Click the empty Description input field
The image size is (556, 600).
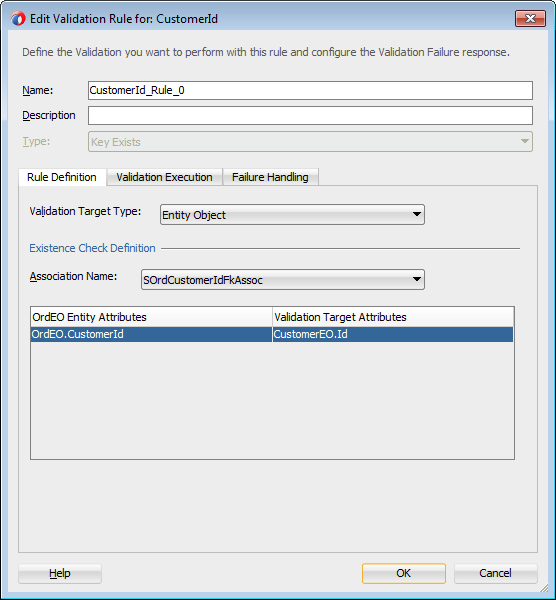(310, 116)
